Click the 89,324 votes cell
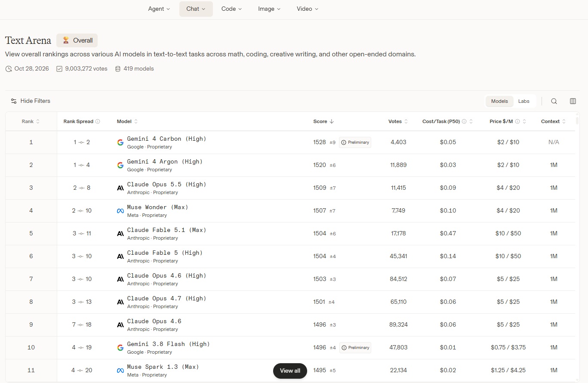 (x=398, y=325)
